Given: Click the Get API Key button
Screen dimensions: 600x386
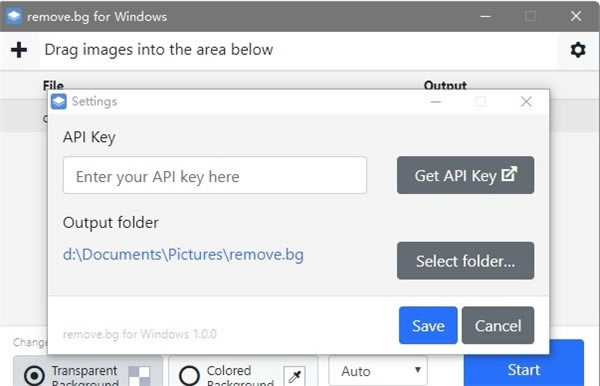Looking at the screenshot, I should [465, 175].
